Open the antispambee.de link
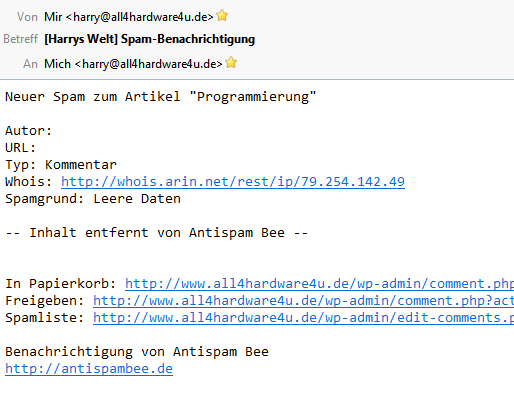 [89, 369]
